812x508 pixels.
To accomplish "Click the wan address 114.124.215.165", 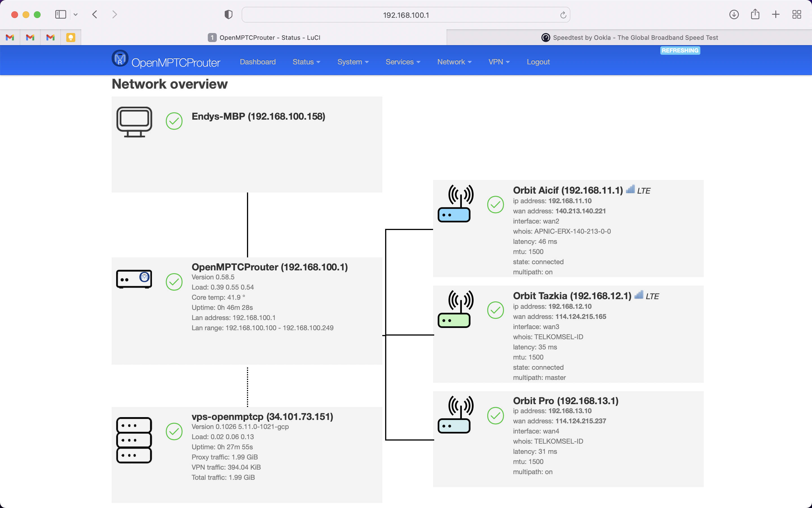I will point(581,316).
